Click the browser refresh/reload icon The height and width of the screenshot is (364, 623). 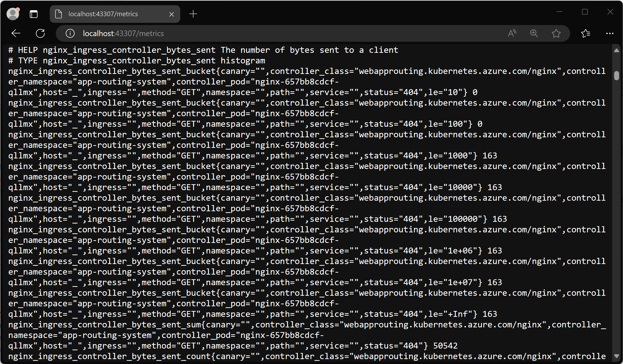40,33
